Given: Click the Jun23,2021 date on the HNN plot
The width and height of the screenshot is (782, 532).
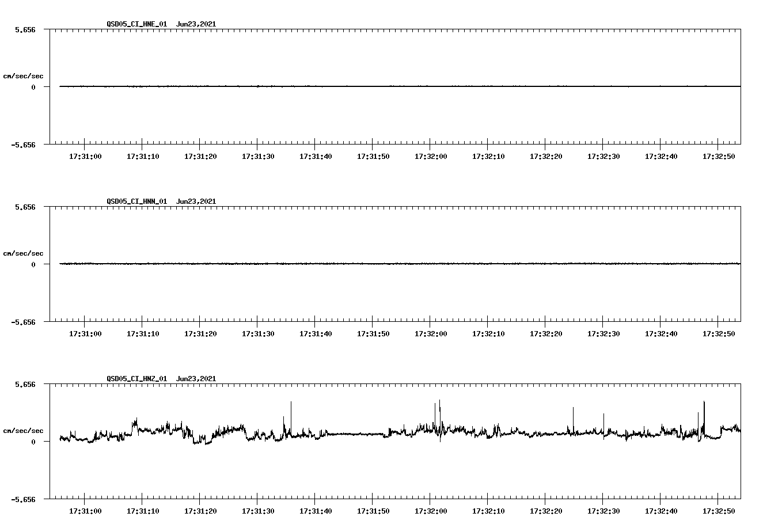Looking at the screenshot, I should 196,202.
